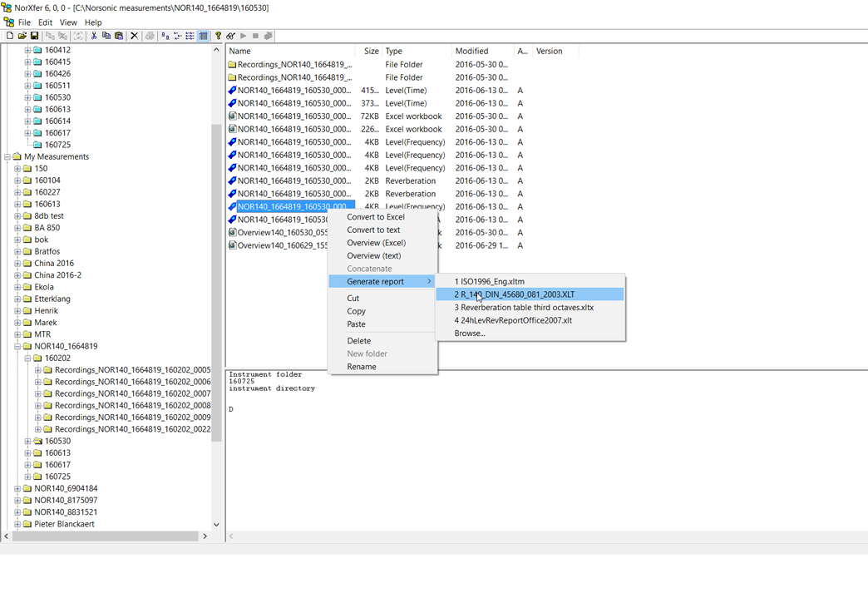Expand the China 2016 folder node
This screenshot has height=598, width=868.
[17, 264]
